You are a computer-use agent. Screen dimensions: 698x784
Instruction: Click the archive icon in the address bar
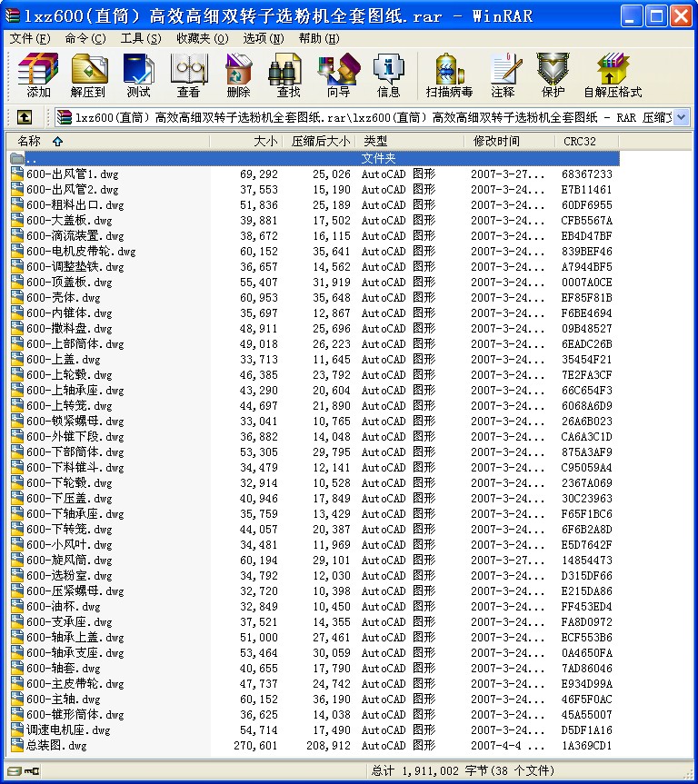[65, 117]
